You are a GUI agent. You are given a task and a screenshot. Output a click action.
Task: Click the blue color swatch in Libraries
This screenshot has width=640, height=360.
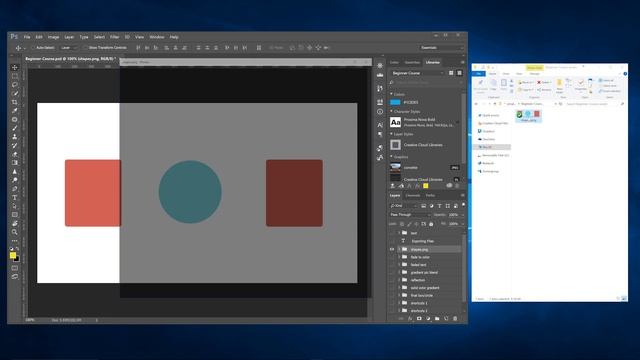click(x=395, y=102)
